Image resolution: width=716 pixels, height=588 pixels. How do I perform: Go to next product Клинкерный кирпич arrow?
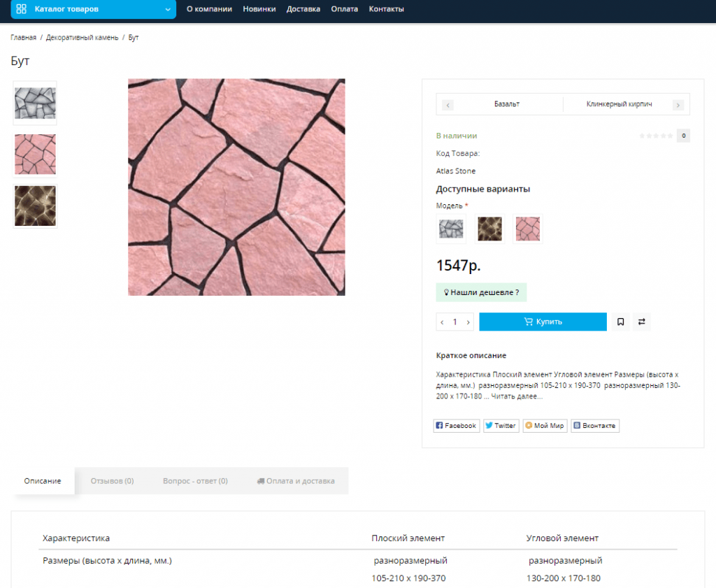click(x=678, y=105)
